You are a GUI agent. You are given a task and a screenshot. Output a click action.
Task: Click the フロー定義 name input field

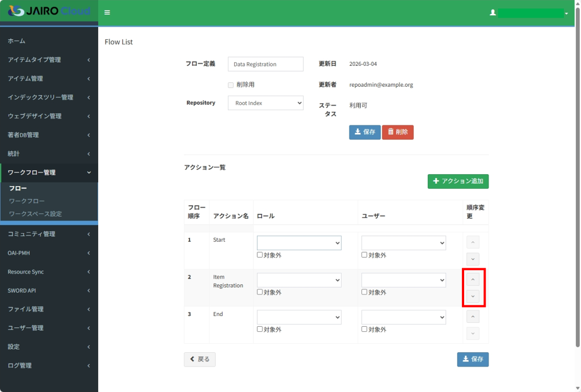(x=266, y=64)
